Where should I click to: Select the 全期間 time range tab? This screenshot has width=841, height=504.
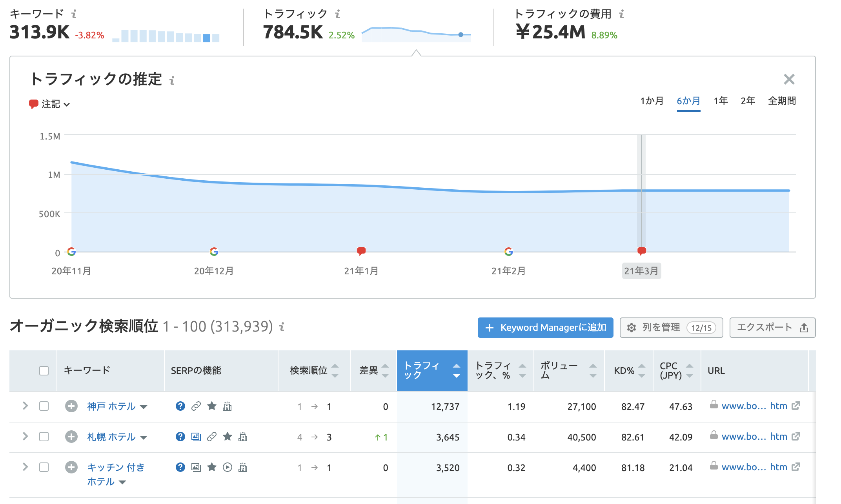point(782,101)
